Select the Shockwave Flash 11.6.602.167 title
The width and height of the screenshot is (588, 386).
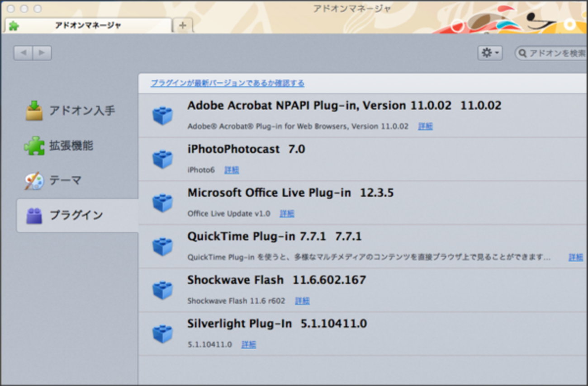point(276,280)
